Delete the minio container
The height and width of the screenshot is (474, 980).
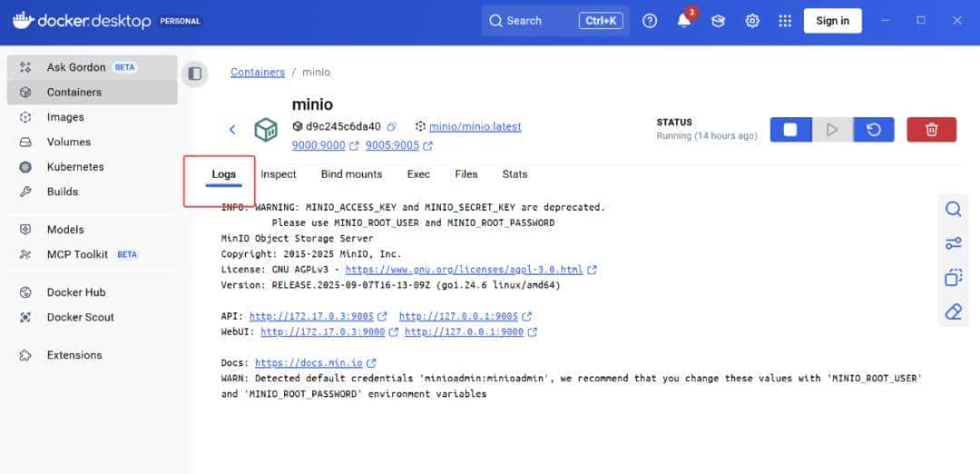coord(931,130)
